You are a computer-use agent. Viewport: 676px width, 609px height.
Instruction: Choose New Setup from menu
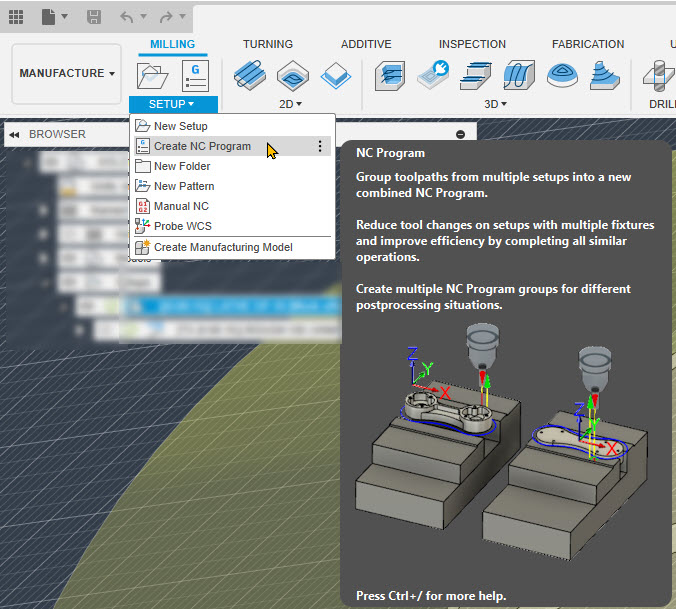click(x=232, y=126)
